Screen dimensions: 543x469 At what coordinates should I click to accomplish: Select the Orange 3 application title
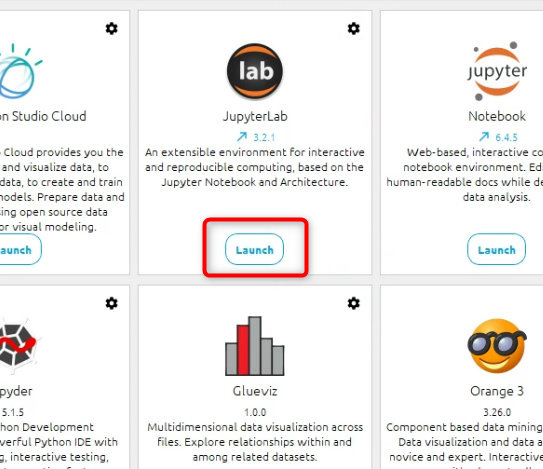497,391
